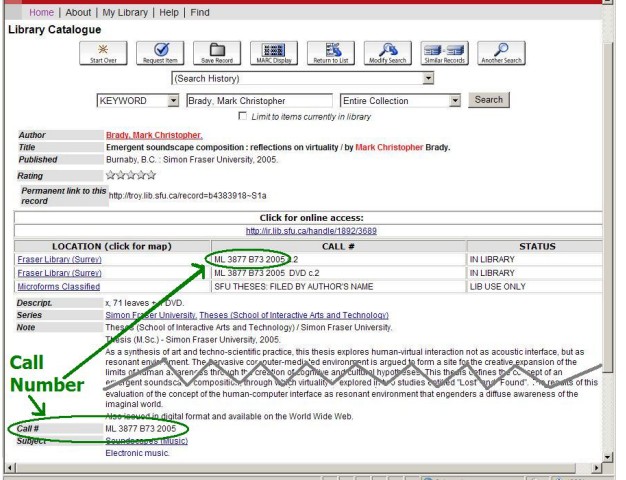Open Microforms Classified location link
The width and height of the screenshot is (626, 480).
tap(60, 285)
